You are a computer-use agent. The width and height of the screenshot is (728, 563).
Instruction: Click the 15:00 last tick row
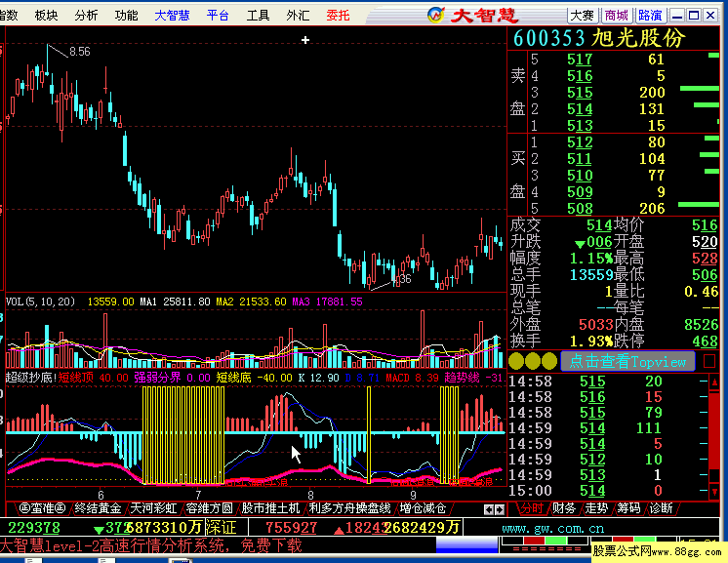606,491
